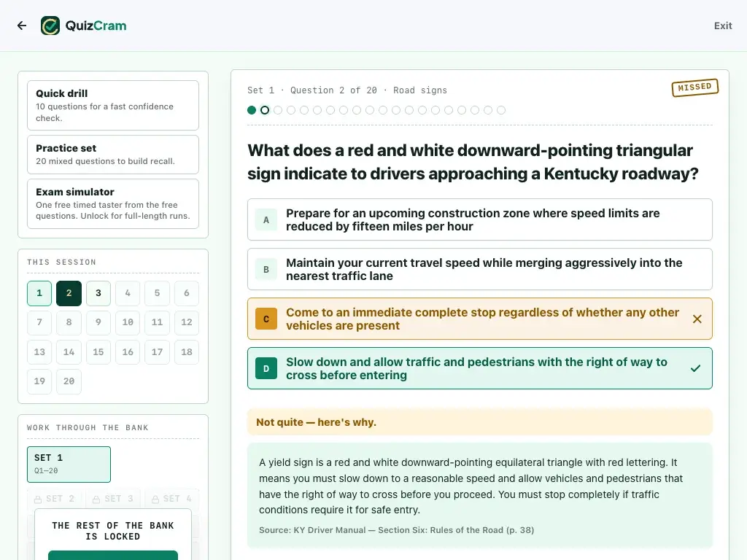Go to question 1 in session grid
Screen dimensions: 747x560
pos(39,293)
